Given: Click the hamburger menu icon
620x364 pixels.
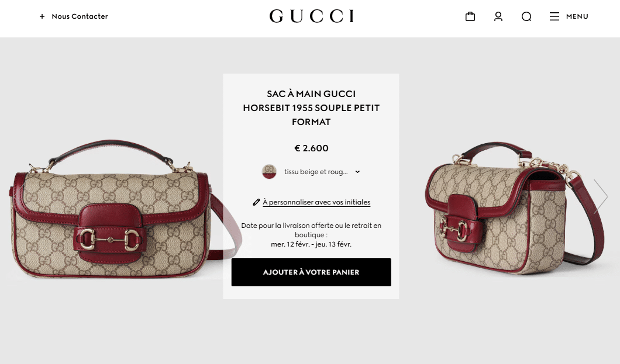Looking at the screenshot, I should [x=554, y=16].
